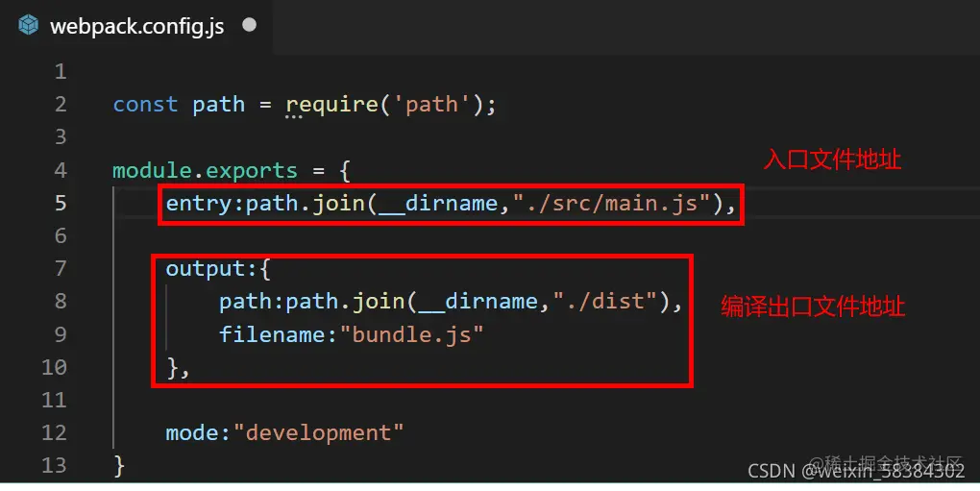Click line number 9 in gutter
The image size is (980, 491).
pyautogui.click(x=61, y=334)
